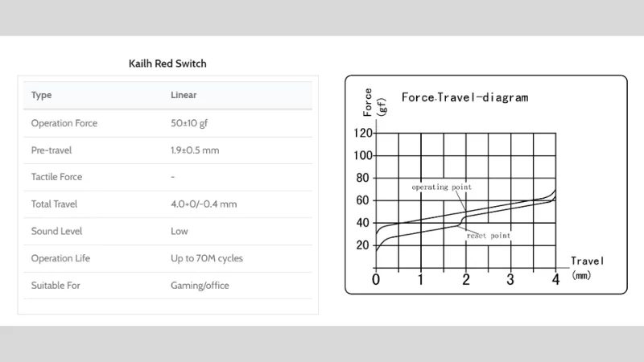Select the Operation Force row label

(x=64, y=123)
